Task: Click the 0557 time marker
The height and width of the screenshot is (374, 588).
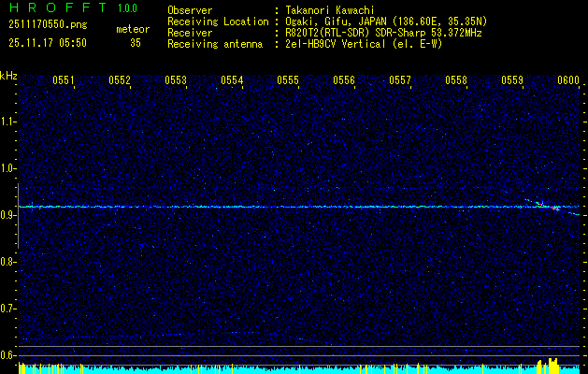Action: 400,80
